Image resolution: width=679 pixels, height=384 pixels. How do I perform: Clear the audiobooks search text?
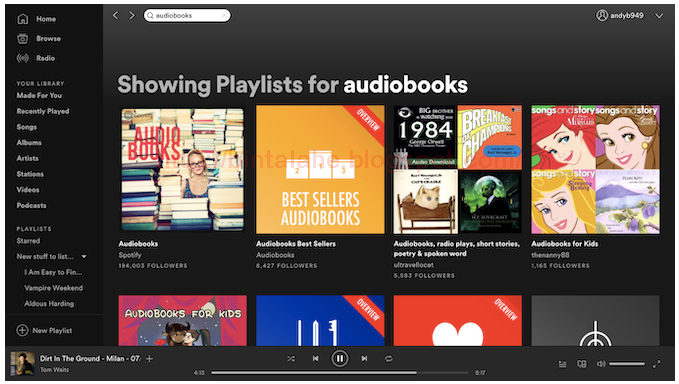[224, 16]
